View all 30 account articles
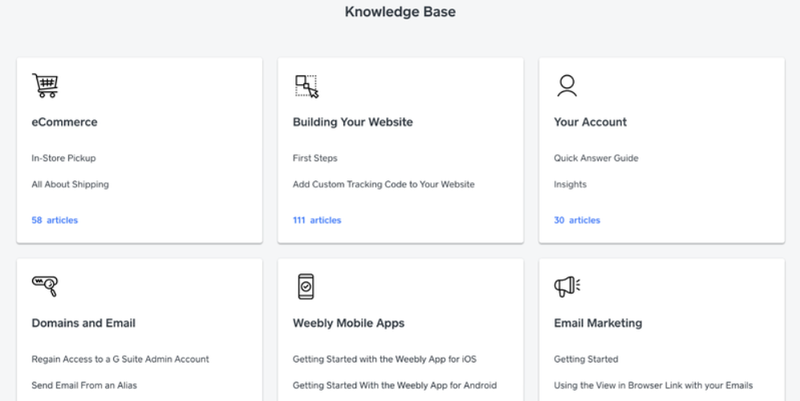800x401 pixels. [x=577, y=220]
